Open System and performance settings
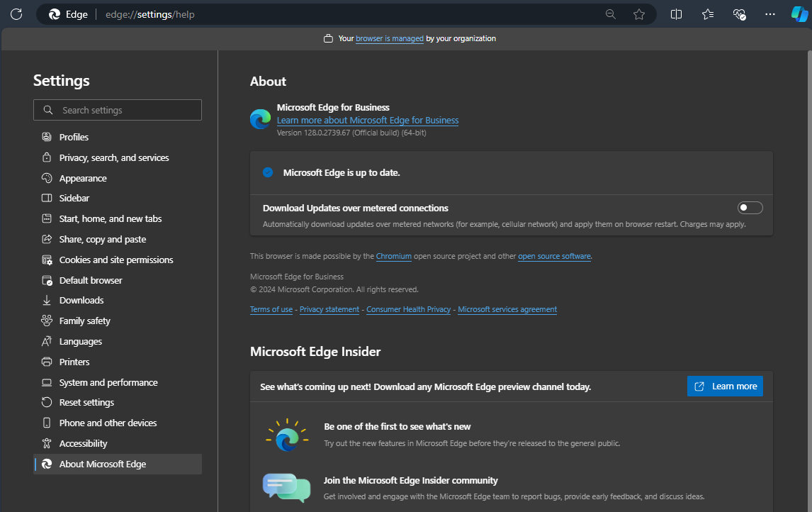812x512 pixels. pyautogui.click(x=108, y=382)
